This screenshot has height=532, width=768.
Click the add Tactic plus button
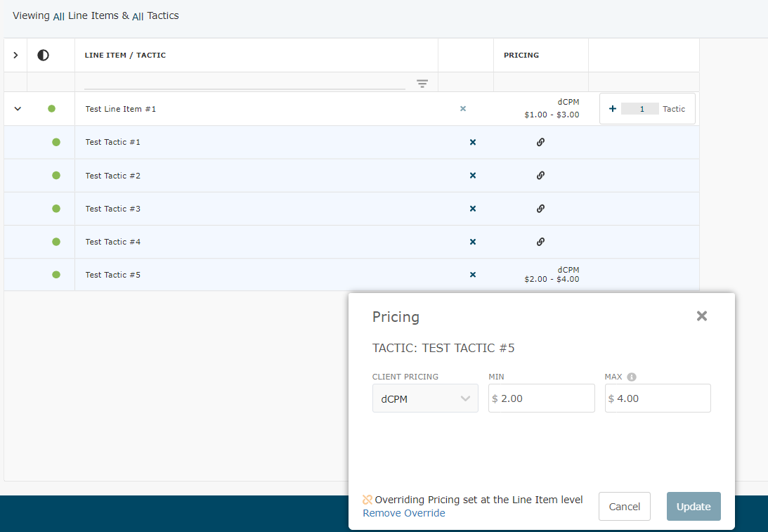pyautogui.click(x=613, y=109)
